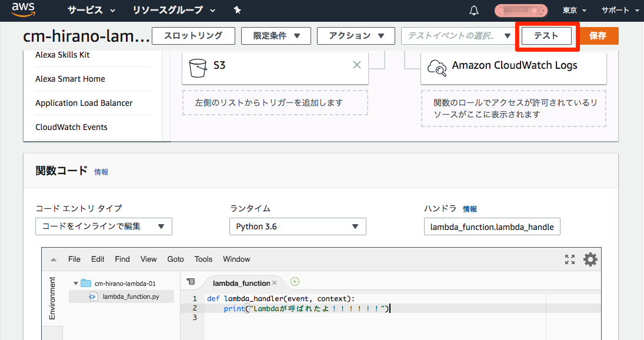Open the tab list icon beside lambda_function tab
The height and width of the screenshot is (340, 644).
click(191, 282)
